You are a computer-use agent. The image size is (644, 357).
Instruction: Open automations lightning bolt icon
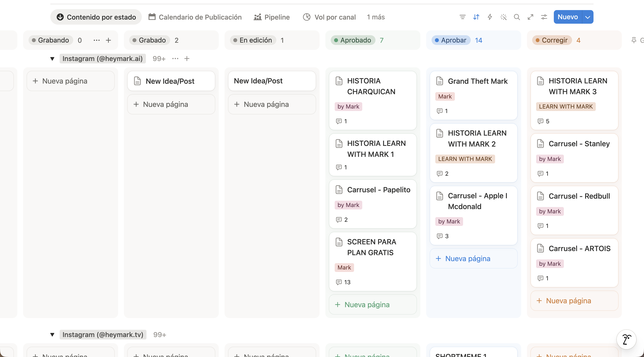click(490, 17)
